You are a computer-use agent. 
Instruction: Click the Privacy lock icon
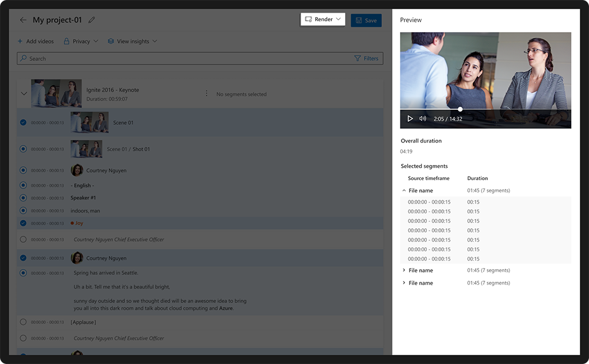pyautogui.click(x=65, y=41)
